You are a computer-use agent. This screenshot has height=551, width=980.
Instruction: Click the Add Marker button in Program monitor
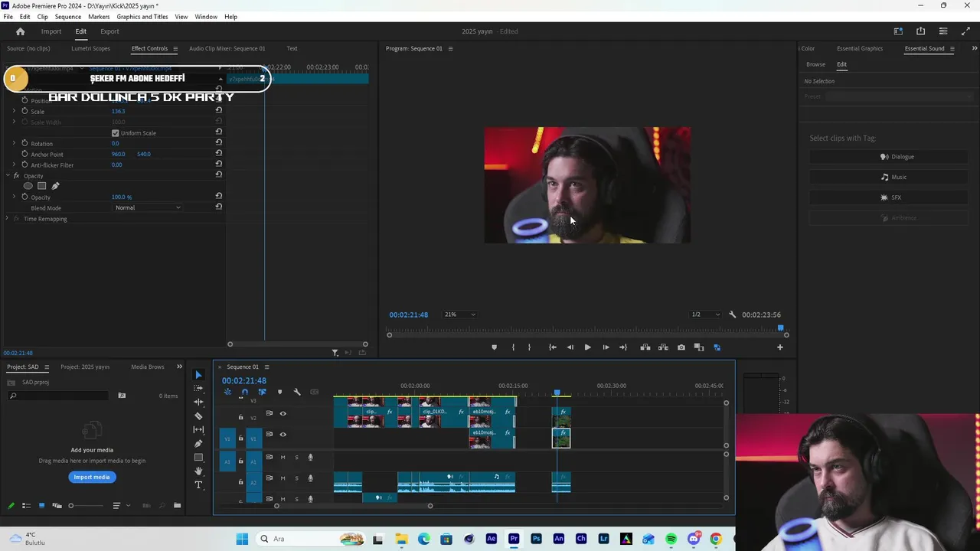point(494,347)
